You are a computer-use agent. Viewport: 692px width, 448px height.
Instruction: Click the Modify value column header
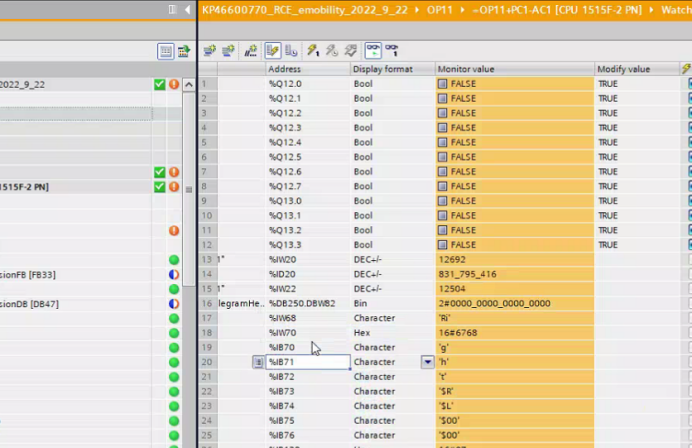pyautogui.click(x=637, y=69)
